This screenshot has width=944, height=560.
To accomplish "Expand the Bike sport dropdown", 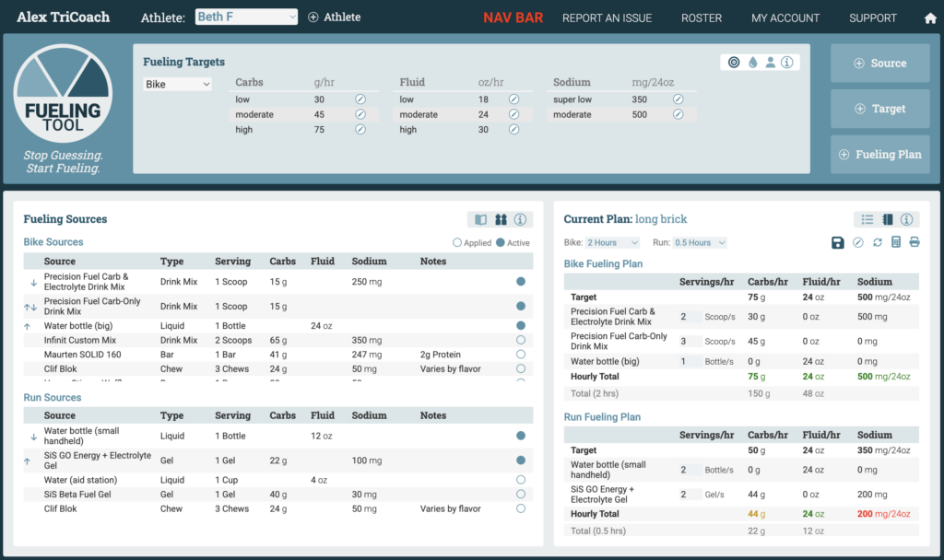I will [x=177, y=84].
